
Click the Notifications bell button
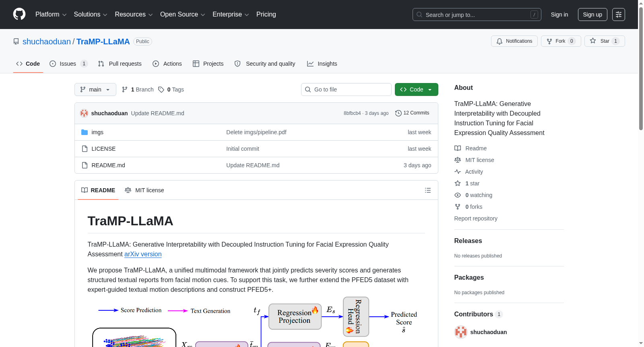pos(514,41)
